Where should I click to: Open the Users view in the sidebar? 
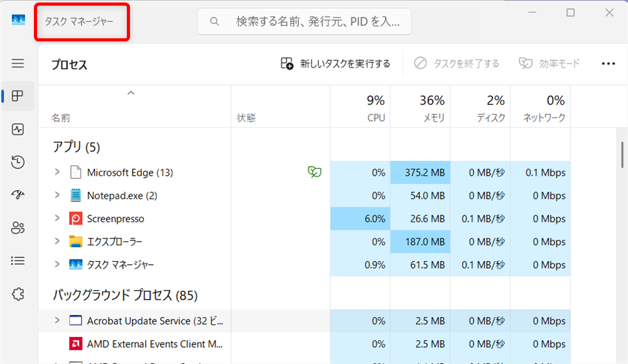pyautogui.click(x=18, y=228)
